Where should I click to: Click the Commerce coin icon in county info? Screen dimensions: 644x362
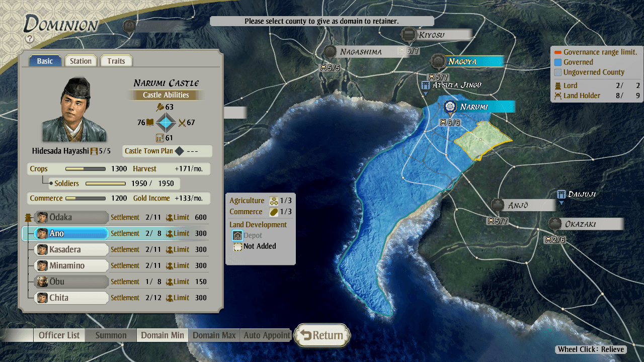[x=274, y=212]
